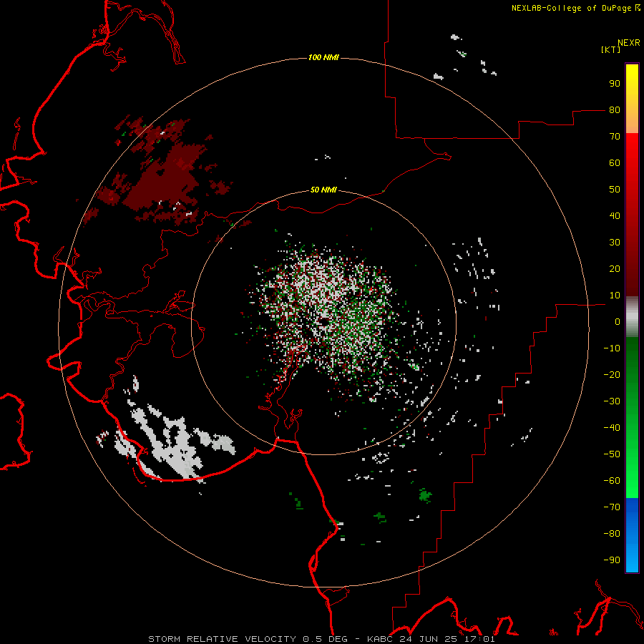Click the 90 value on the velocity scale
Viewport: 644px width, 644px height.
(615, 84)
